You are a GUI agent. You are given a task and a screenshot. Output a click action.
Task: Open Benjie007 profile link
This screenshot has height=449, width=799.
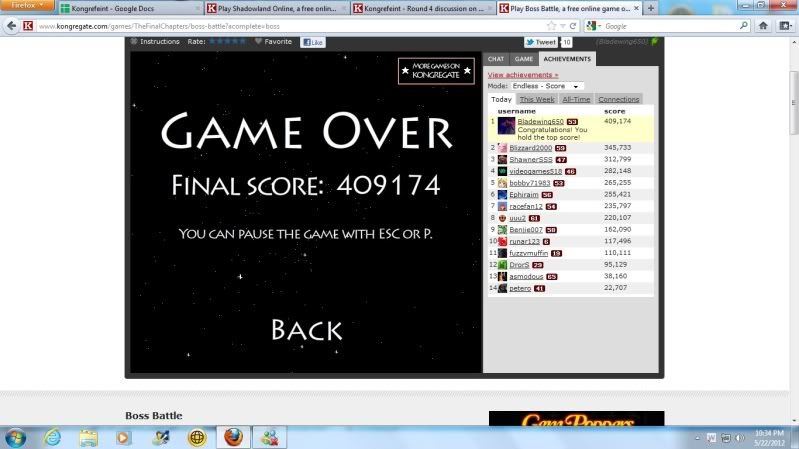click(x=526, y=230)
